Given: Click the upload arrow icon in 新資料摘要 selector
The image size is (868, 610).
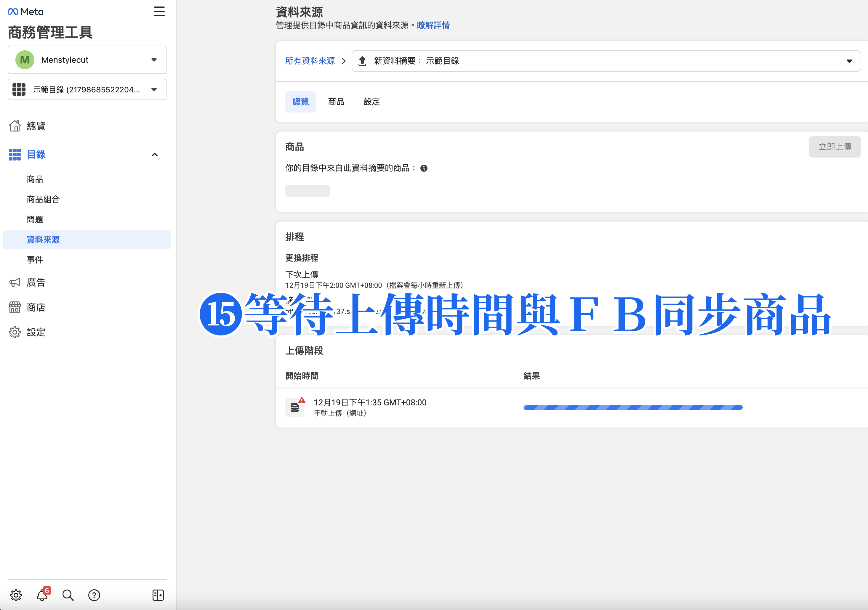Looking at the screenshot, I should coord(362,61).
